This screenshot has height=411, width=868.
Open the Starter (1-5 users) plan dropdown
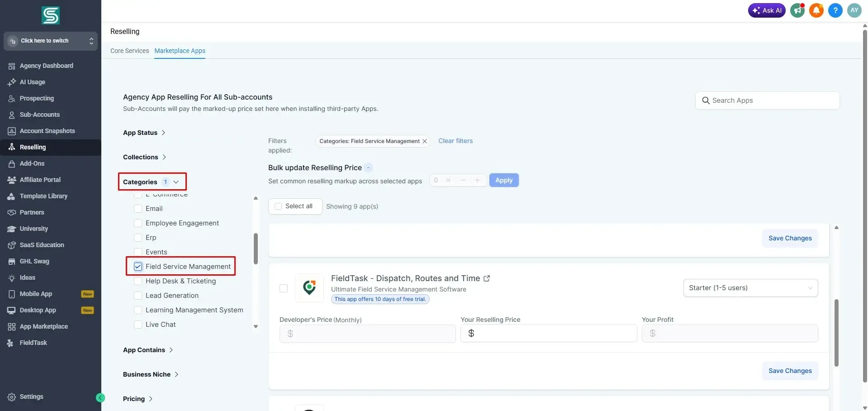(750, 288)
